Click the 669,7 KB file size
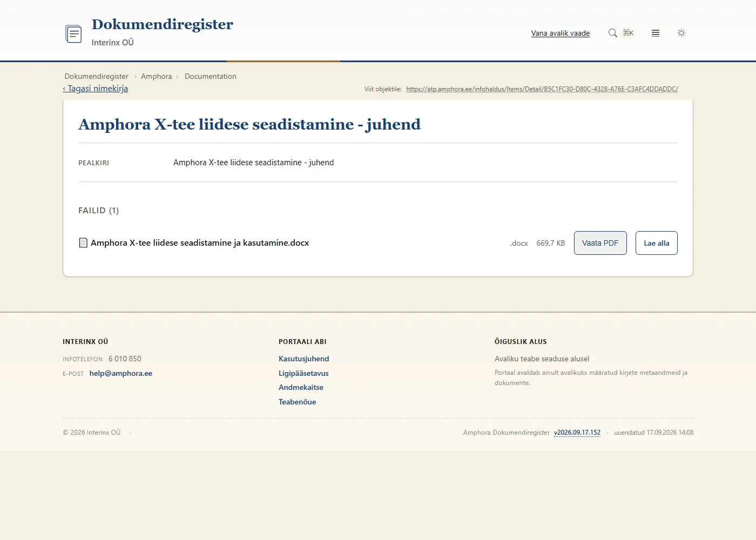 551,243
